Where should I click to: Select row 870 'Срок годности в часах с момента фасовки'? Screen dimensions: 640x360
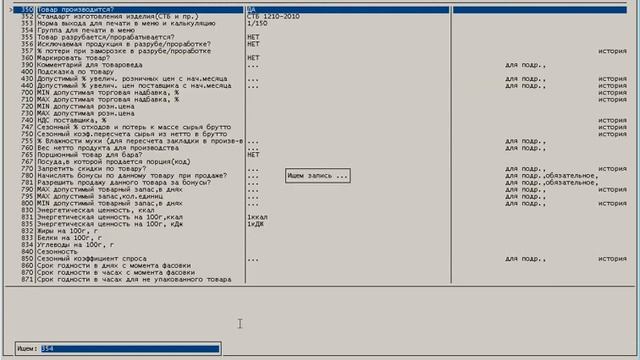click(x=320, y=273)
